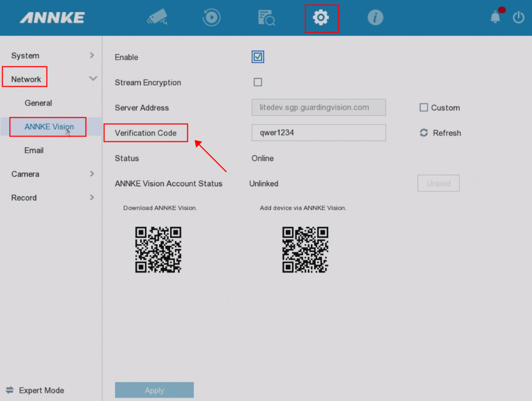Viewport: 532px width, 401px height.
Task: Uncheck the Enable checkbox
Action: [258, 57]
